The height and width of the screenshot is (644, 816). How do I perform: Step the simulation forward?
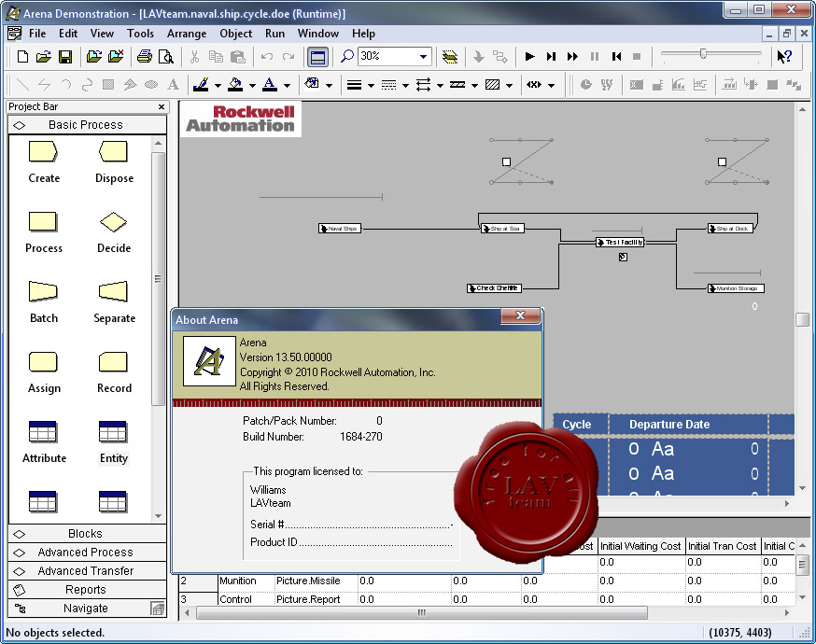pyautogui.click(x=551, y=56)
